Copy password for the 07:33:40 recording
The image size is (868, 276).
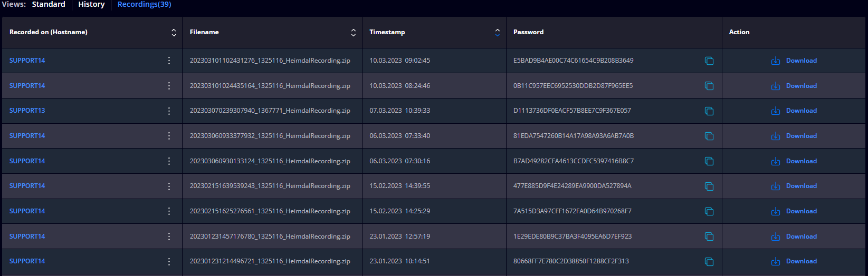[x=709, y=136]
